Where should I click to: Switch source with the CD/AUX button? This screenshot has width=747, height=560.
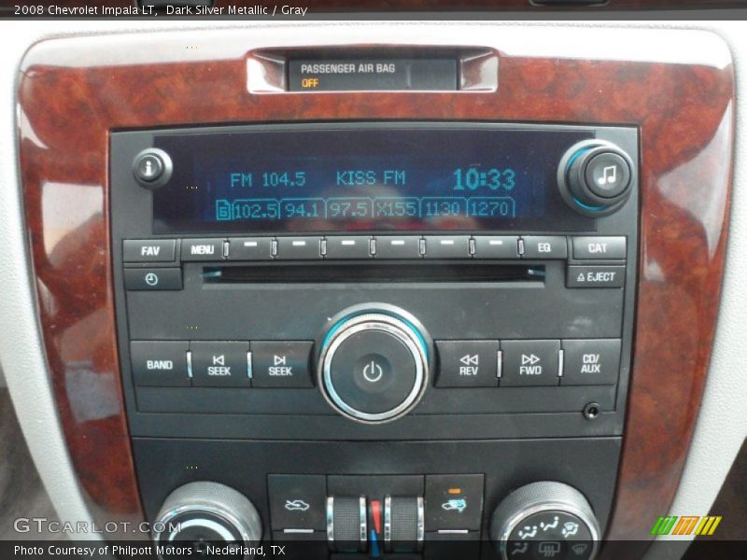591,363
